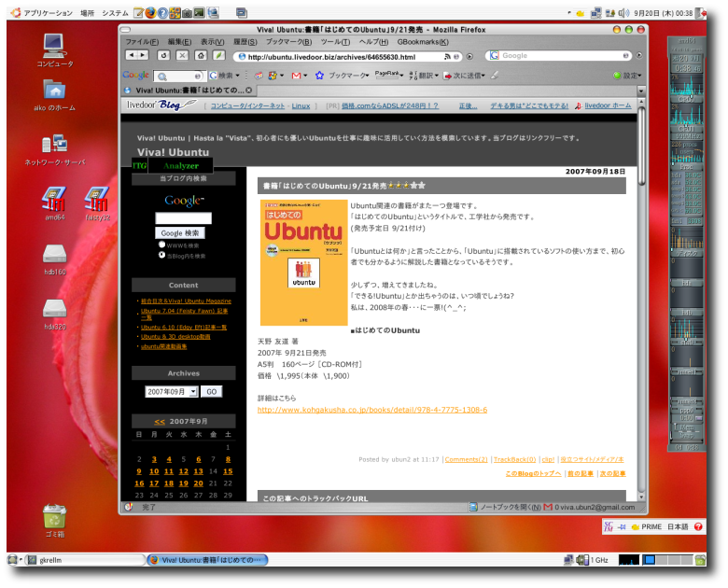Click the ノートブックを開く(N) status bar item
Viewport: 728px width, 588px height.
[x=505, y=507]
